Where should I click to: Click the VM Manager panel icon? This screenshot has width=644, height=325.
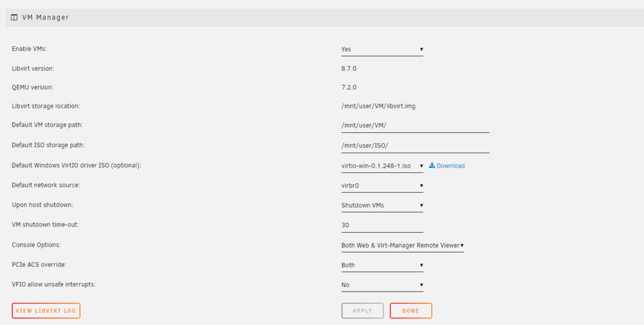click(14, 17)
